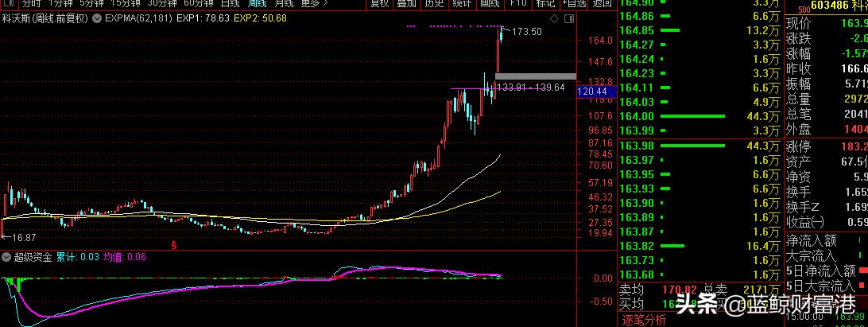Expand the 超级资金 indicator dropdown arrow
Viewport: 868px width, 327px height.
[6, 257]
